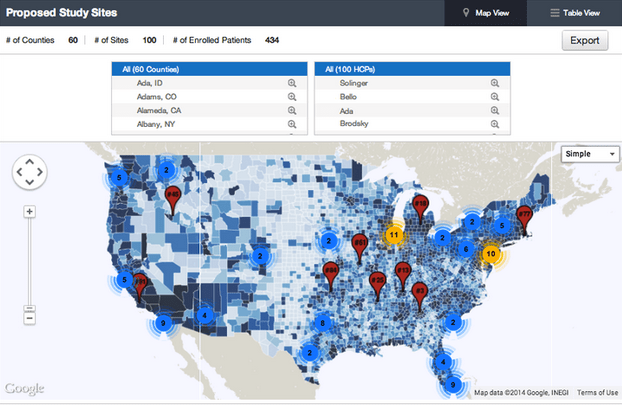This screenshot has height=406, width=622.
Task: Click magnifier icon next to Albany, NY
Action: [292, 124]
